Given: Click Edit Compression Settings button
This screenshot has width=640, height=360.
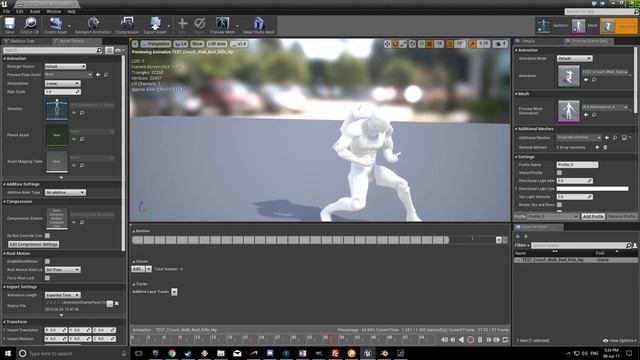Looking at the screenshot, I should (x=33, y=244).
